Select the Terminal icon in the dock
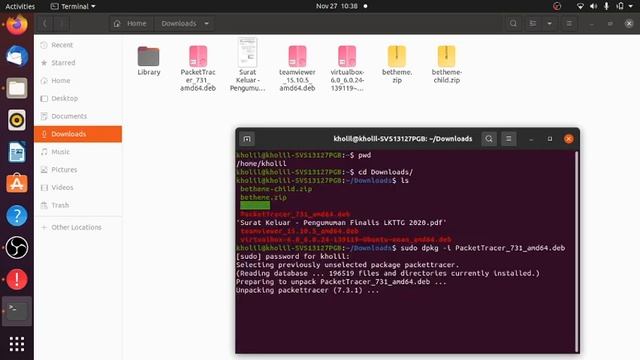Screen dimensions: 640x360 (17, 311)
